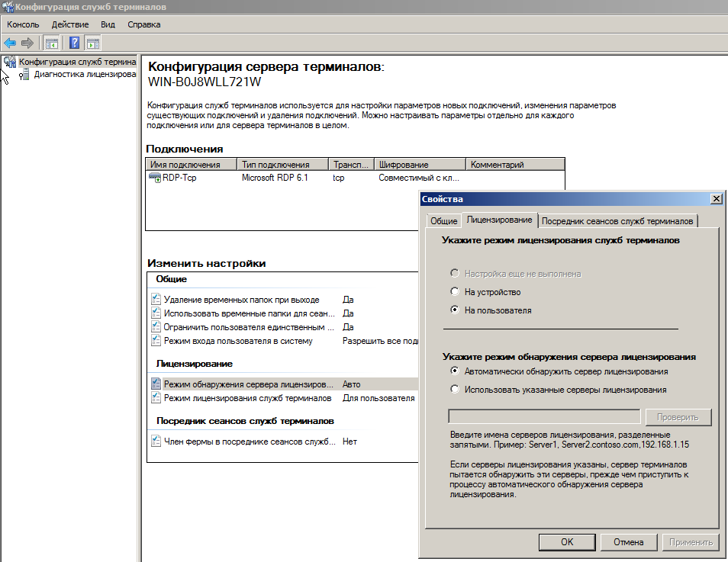Click icon beside Удаление временных папок при выходе
The width and height of the screenshot is (728, 562).
pyautogui.click(x=156, y=300)
